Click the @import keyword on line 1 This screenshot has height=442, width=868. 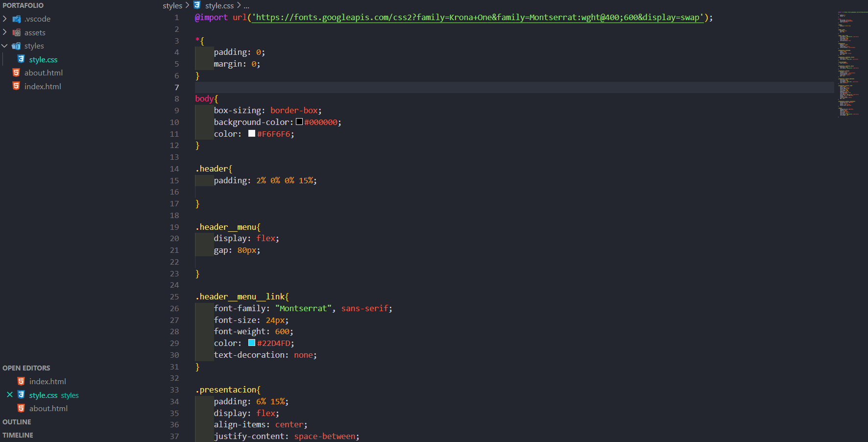click(211, 18)
